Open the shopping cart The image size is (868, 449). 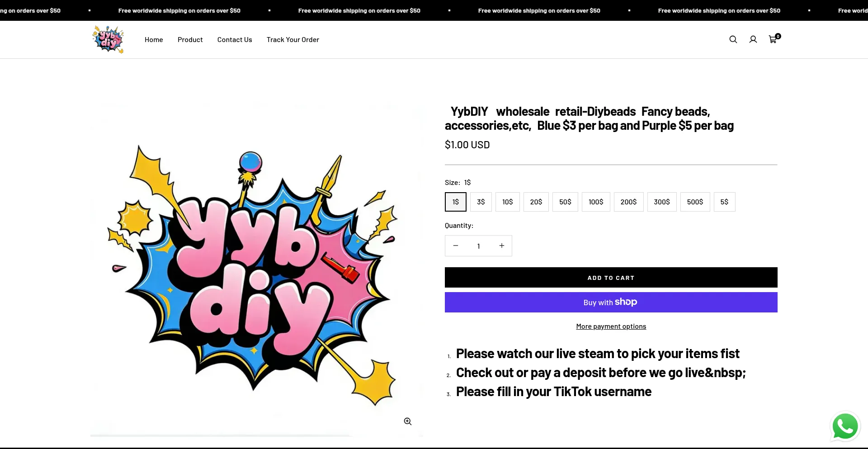(773, 39)
